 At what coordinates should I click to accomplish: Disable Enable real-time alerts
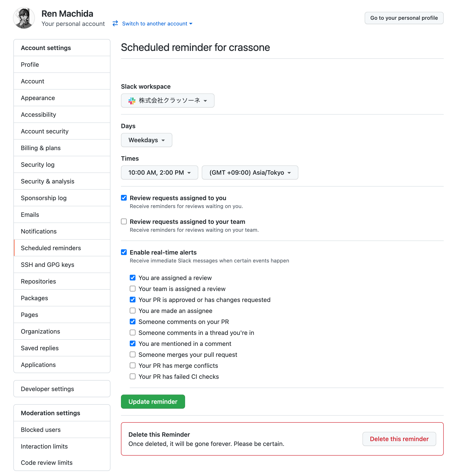[124, 252]
